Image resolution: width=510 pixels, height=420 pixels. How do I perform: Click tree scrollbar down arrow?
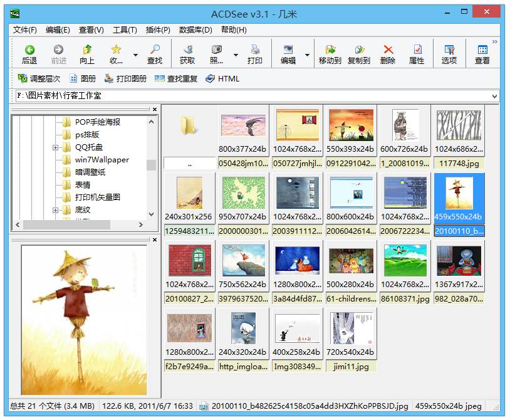[151, 214]
